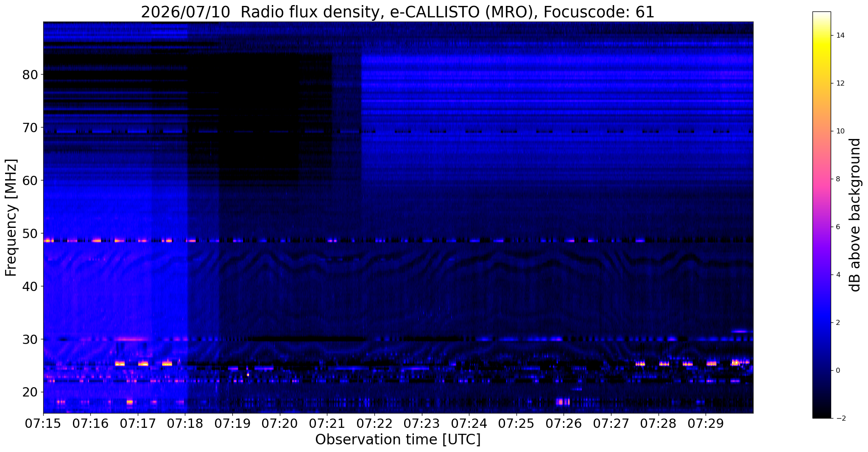Click the 07:18 time tick label
Viewport: 868px width, 452px height.
(185, 424)
